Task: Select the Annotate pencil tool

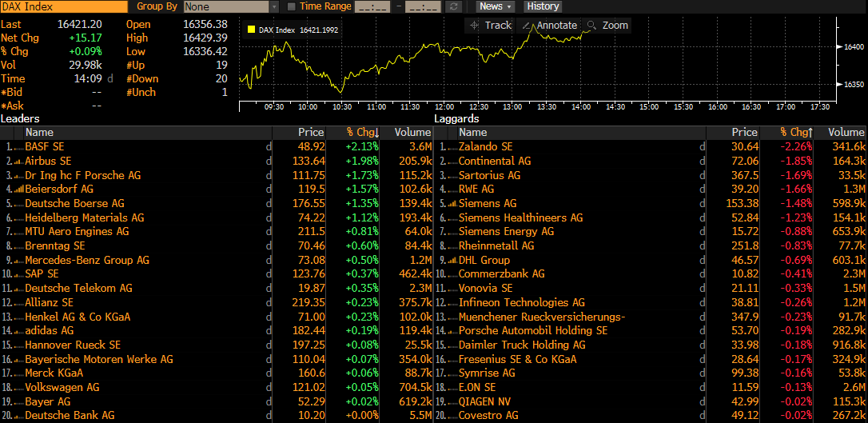Action: coord(549,26)
